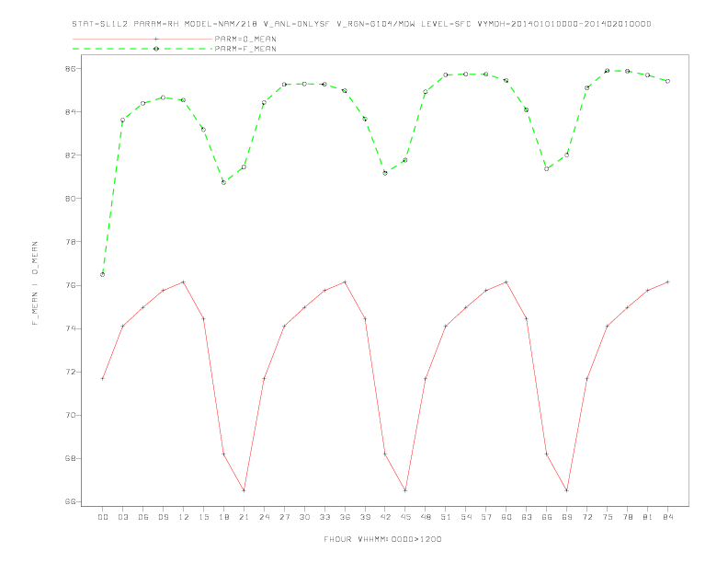Click green F_MEAN circle marker at hour 42
This screenshot has height=563, width=728.
tap(385, 173)
